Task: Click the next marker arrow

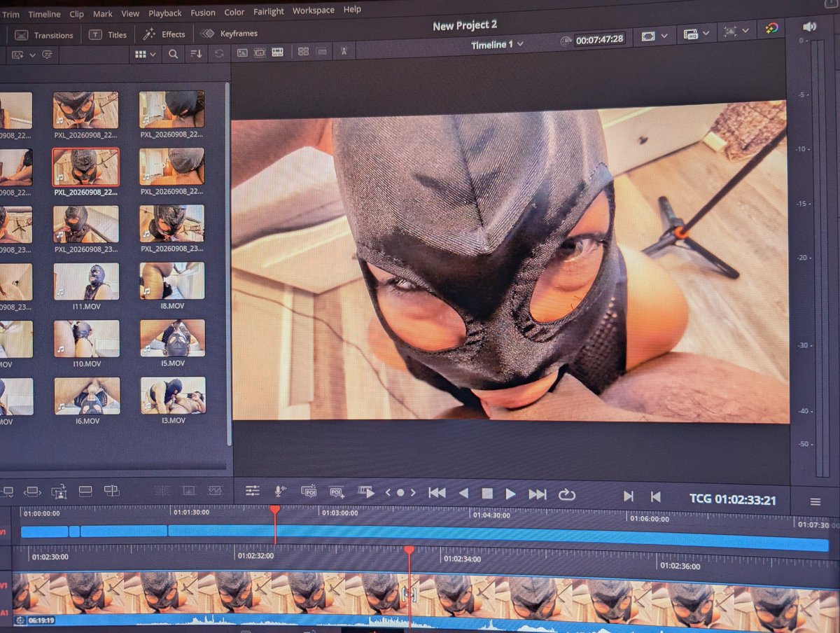Action: pos(413,493)
